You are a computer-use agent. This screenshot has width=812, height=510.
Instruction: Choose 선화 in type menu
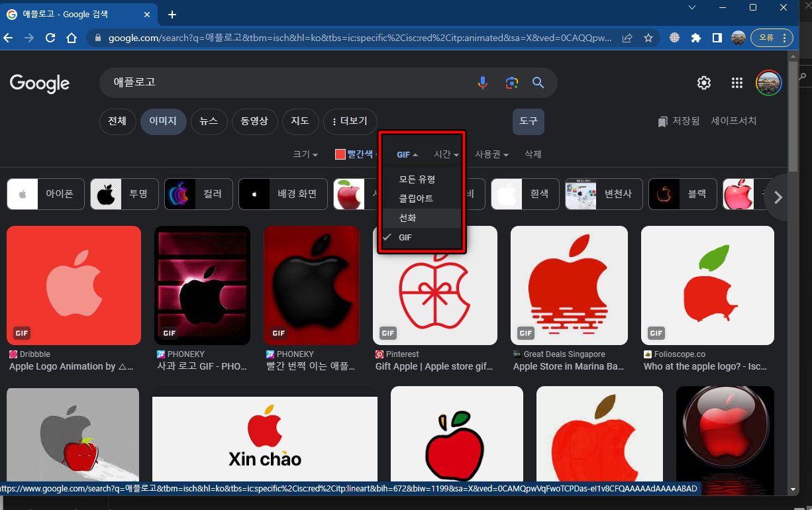pos(422,218)
